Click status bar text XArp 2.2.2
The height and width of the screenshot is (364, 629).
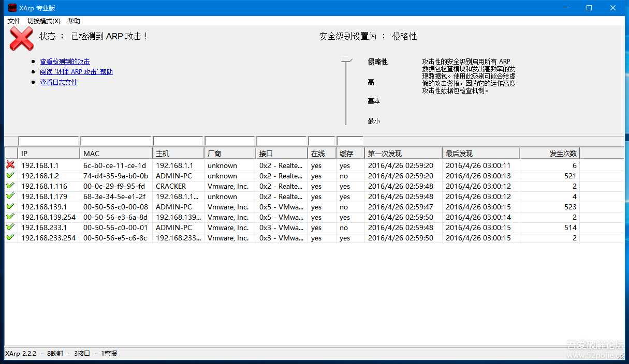(x=21, y=354)
